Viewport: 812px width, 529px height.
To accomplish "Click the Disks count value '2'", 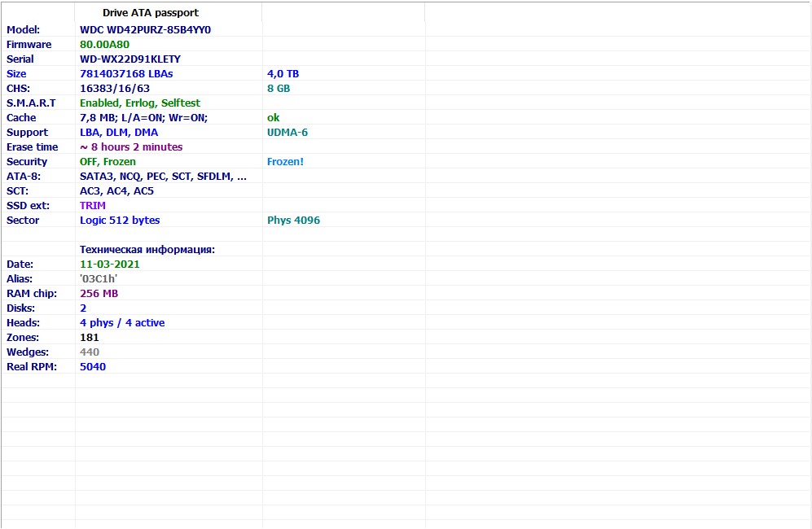I will tap(83, 308).
